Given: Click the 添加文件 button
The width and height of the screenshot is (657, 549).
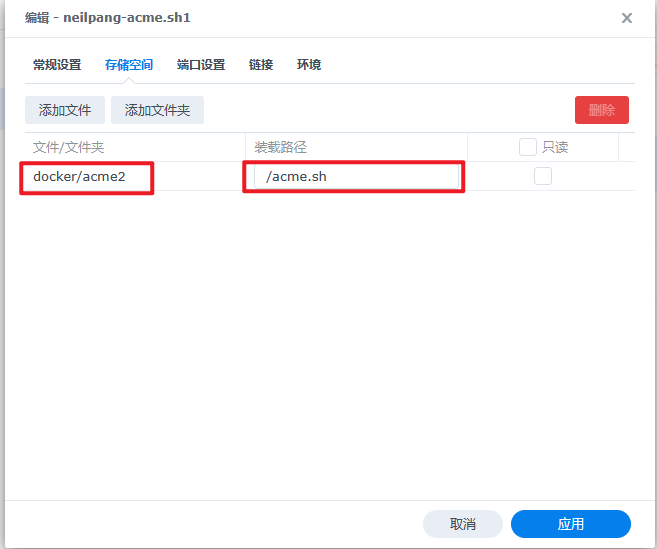Looking at the screenshot, I should [65, 110].
